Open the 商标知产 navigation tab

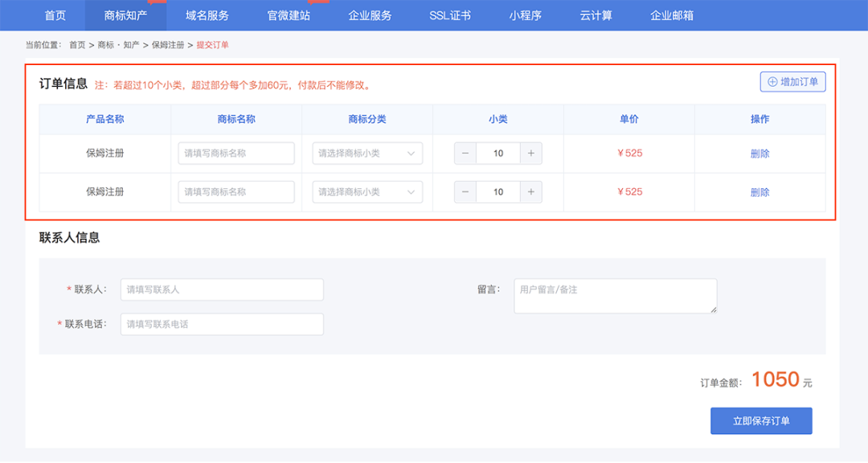coord(125,15)
